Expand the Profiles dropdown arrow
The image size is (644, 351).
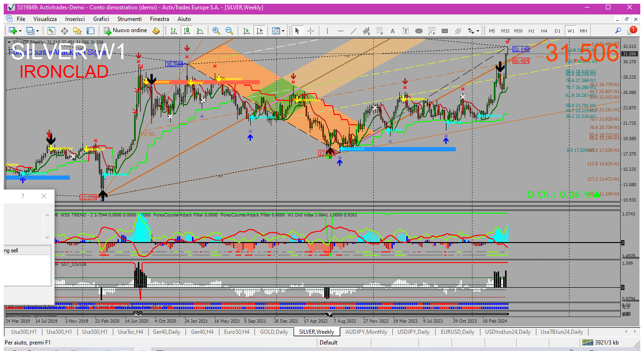[38, 31]
